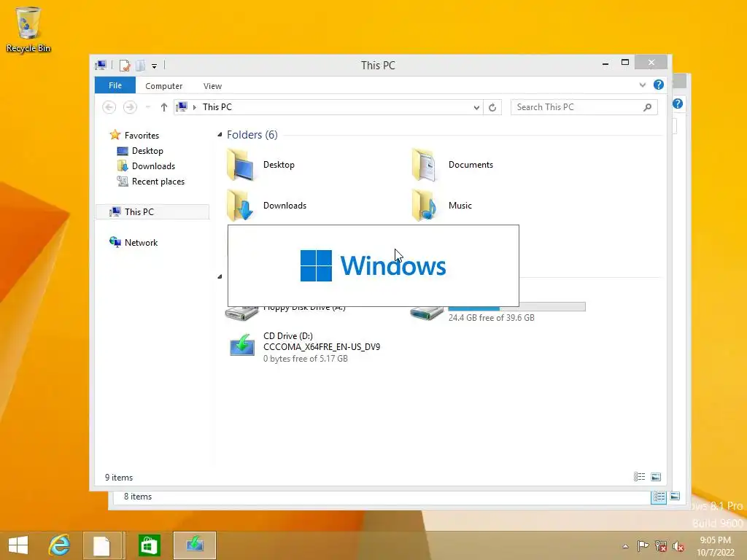Maximize the This PC window
Viewport: 747px width, 560px height.
(625, 63)
